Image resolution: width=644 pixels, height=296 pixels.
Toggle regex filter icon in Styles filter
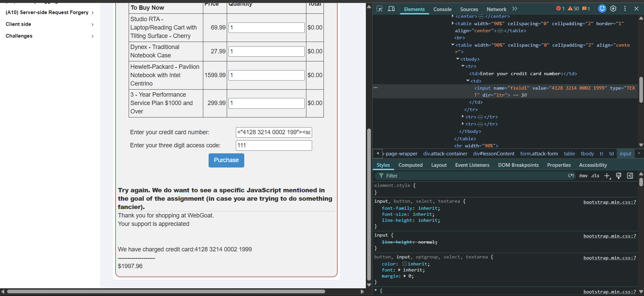coord(571,176)
